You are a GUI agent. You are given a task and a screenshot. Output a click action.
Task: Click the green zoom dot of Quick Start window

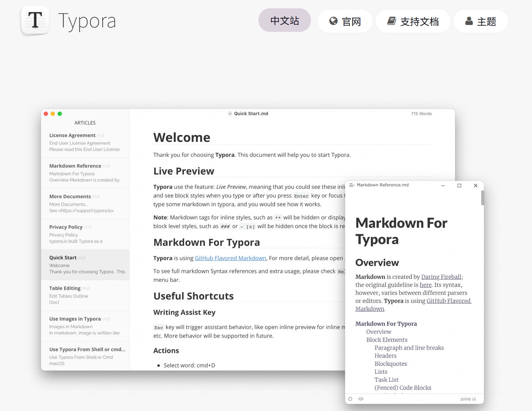click(x=60, y=114)
